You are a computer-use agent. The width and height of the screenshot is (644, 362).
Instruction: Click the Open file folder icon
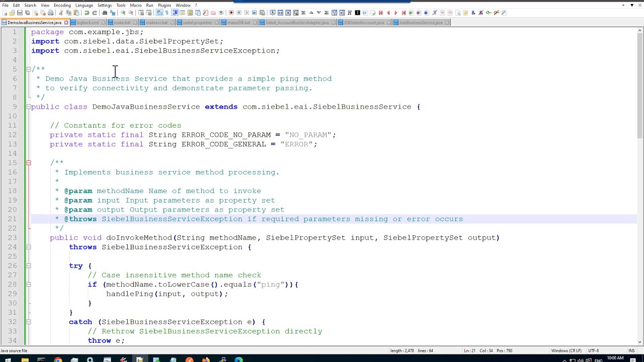(x=12, y=13)
